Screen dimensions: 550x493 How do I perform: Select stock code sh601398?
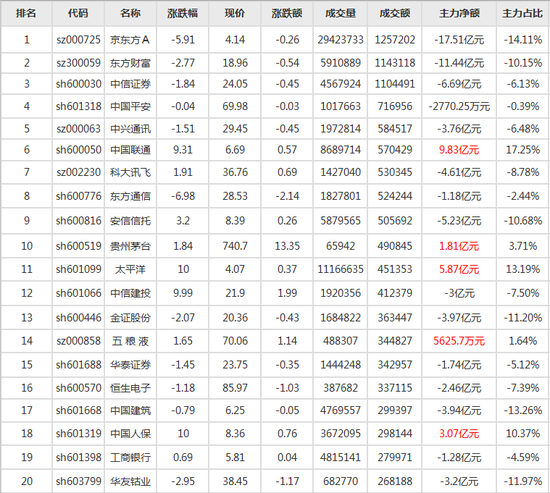[78, 457]
